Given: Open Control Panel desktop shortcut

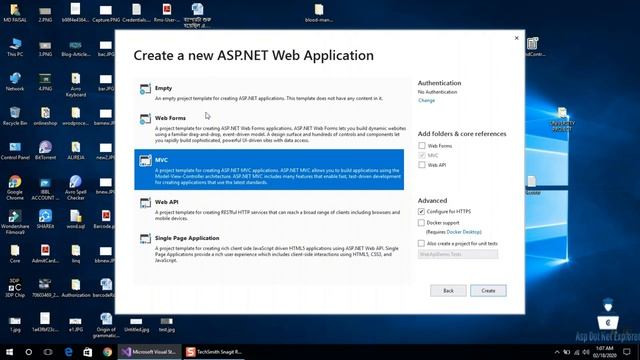Looking at the screenshot, I should coord(15,150).
